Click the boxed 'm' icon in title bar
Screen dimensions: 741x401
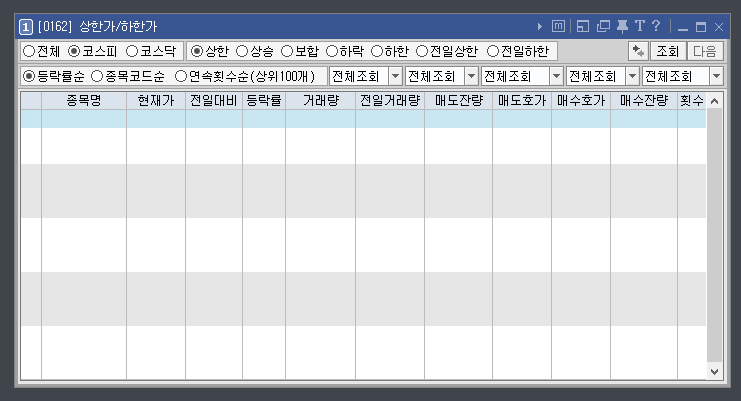pyautogui.click(x=558, y=26)
